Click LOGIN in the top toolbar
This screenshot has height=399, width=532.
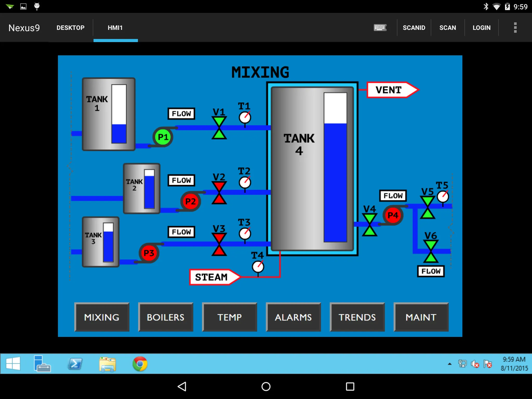tap(481, 28)
